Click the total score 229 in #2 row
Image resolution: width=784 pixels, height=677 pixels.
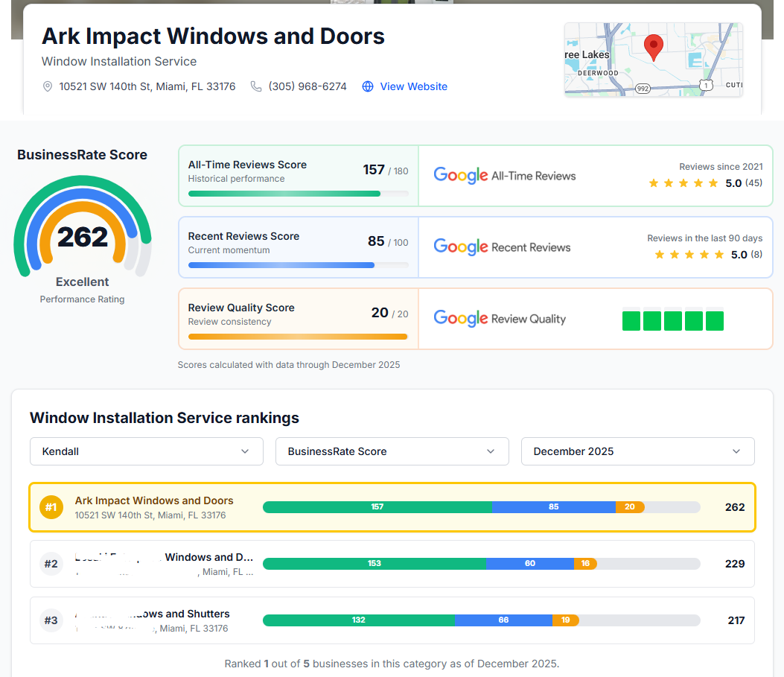point(735,564)
